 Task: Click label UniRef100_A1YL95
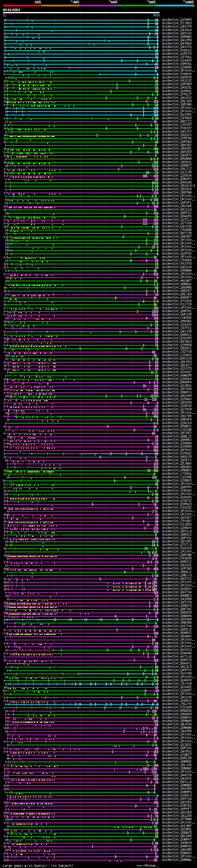point(177,172)
